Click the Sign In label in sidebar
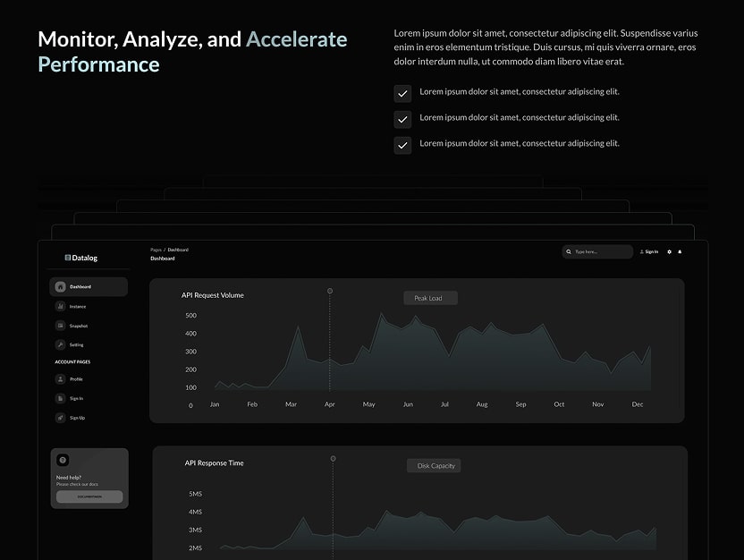744x560 pixels. point(76,399)
